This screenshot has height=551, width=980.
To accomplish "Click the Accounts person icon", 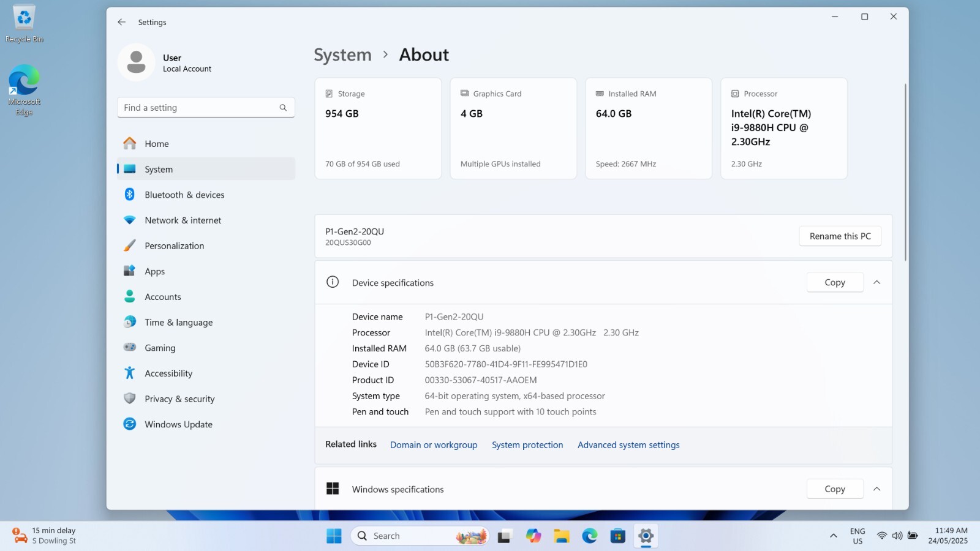I will 130,297.
